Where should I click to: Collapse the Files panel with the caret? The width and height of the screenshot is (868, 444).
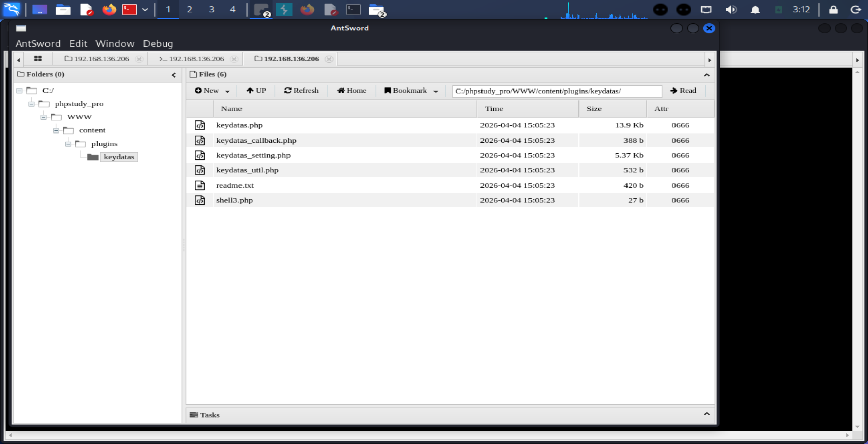pyautogui.click(x=707, y=75)
